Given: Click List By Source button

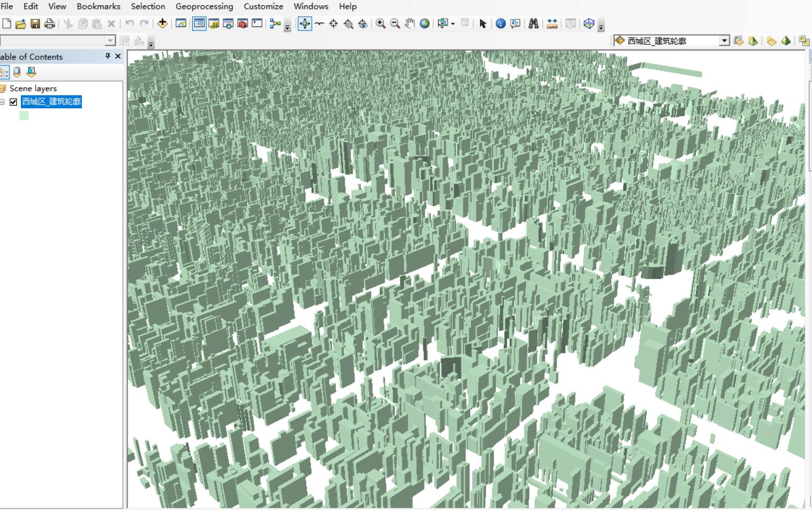Looking at the screenshot, I should tap(17, 72).
